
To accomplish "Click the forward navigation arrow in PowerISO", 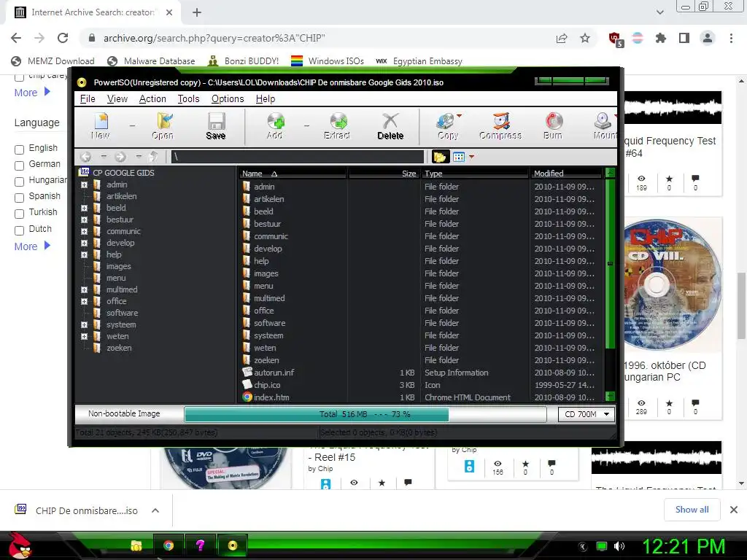I will pos(120,157).
